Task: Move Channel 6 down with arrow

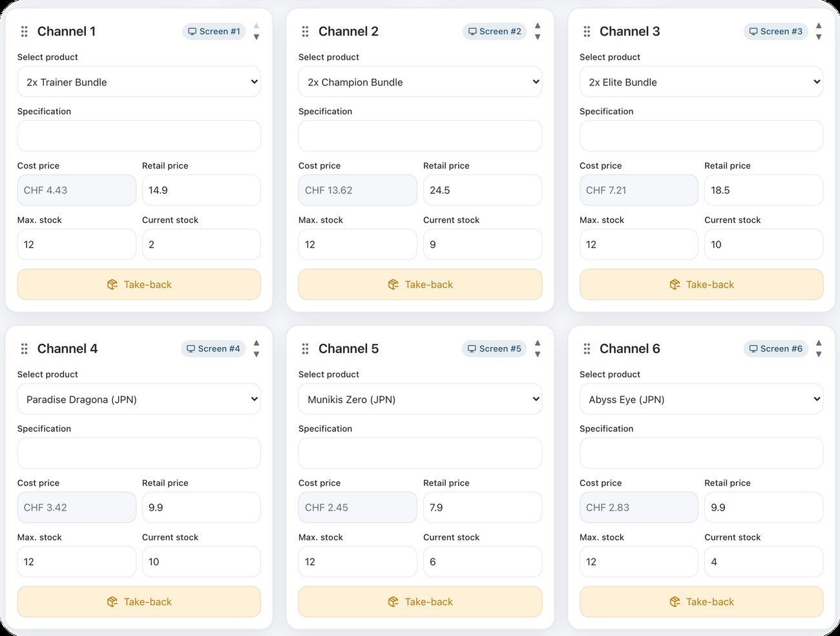Action: (x=819, y=354)
